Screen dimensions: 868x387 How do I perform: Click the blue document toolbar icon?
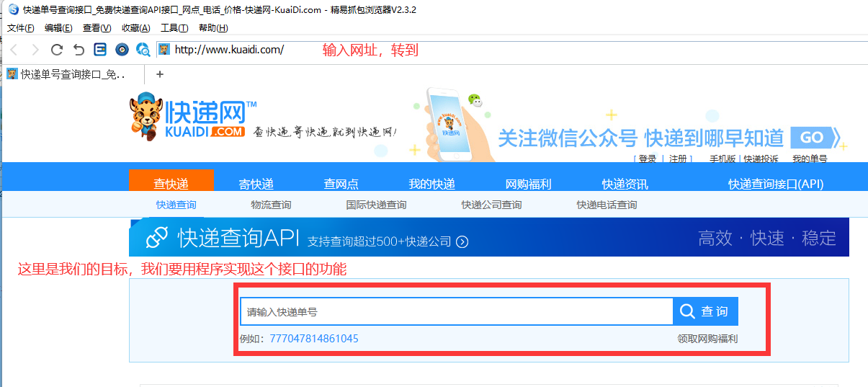click(x=100, y=50)
